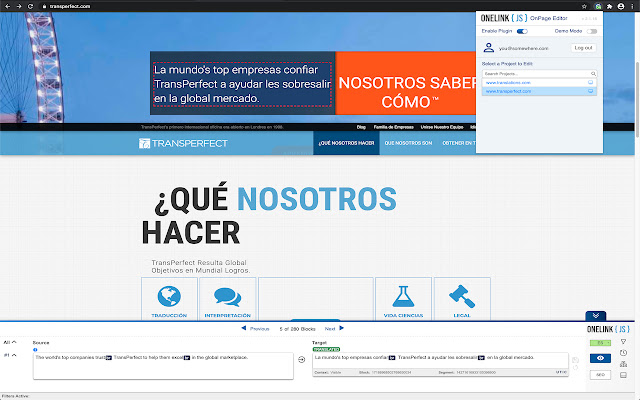Open the OneLink extension icon in toolbar
The width and height of the screenshot is (640, 400).
(x=598, y=6)
